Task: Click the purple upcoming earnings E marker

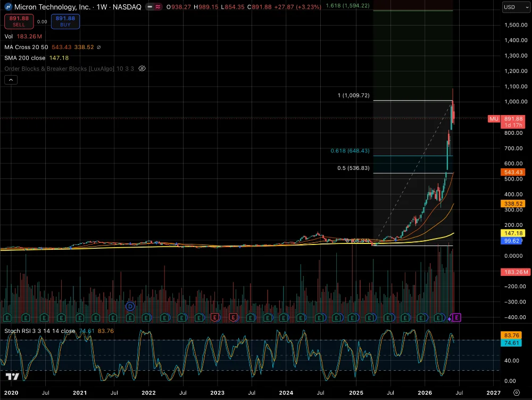Action: click(456, 317)
